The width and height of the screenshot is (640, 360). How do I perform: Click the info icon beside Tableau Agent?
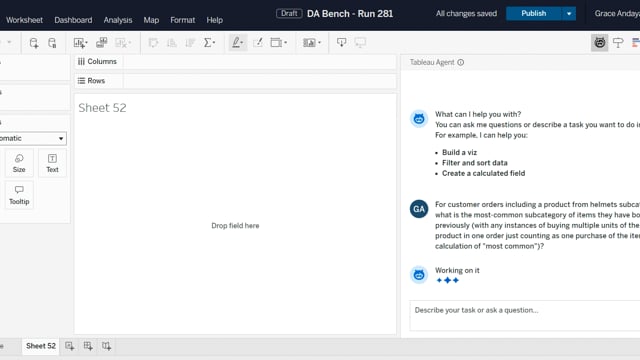point(460,62)
